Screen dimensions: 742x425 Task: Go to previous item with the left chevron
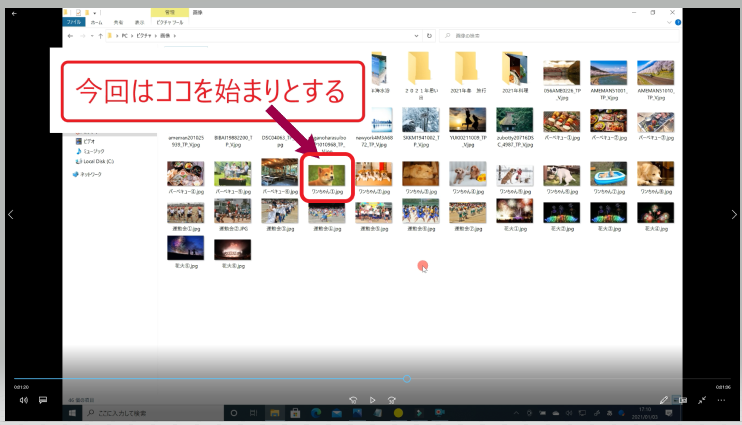pos(8,214)
